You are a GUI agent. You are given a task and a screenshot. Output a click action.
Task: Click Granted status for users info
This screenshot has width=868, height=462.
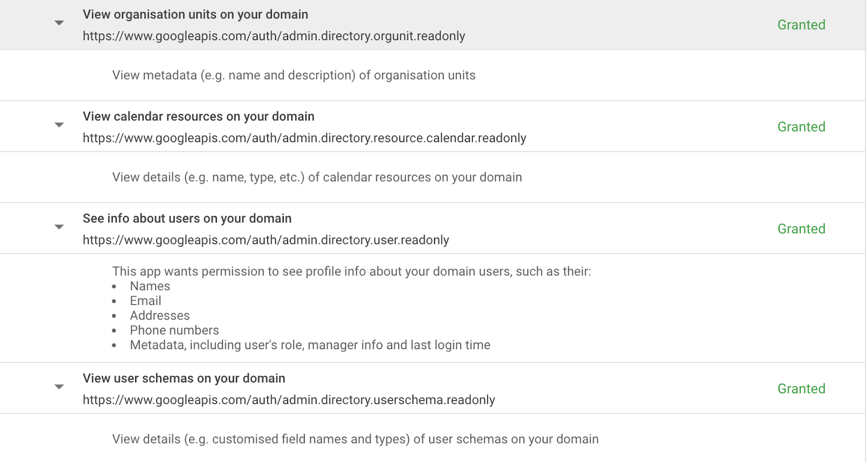801,229
